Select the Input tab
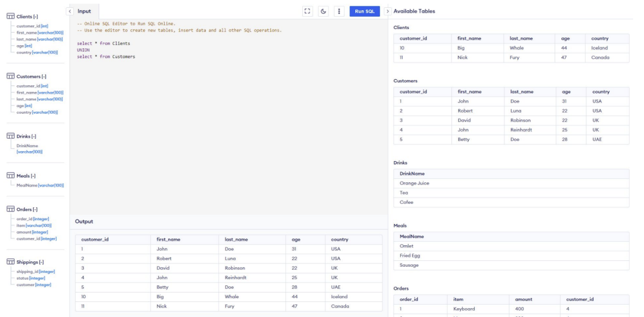This screenshot has width=644, height=317. pos(84,11)
